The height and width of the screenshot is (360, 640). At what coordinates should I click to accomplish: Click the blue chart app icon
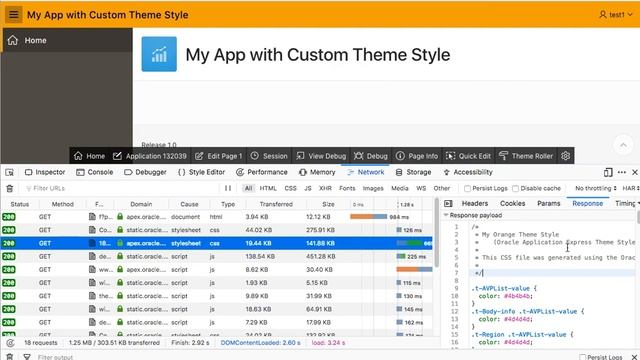coord(159,54)
